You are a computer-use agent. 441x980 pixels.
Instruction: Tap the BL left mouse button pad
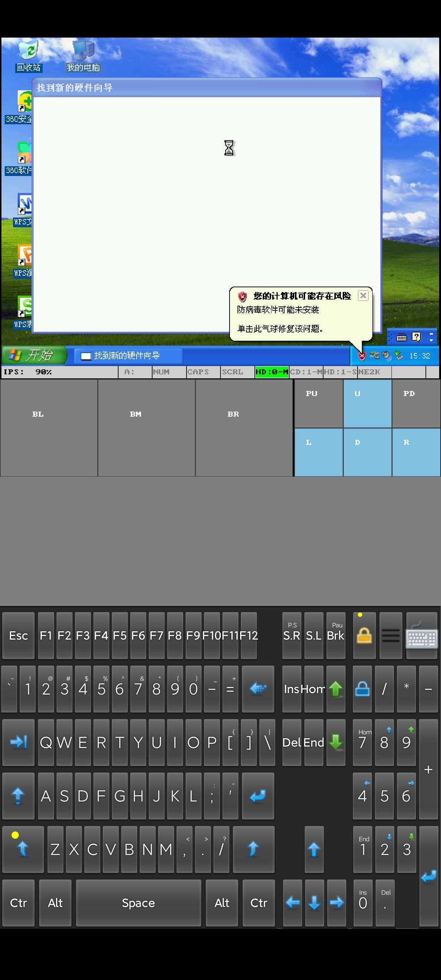[49, 427]
